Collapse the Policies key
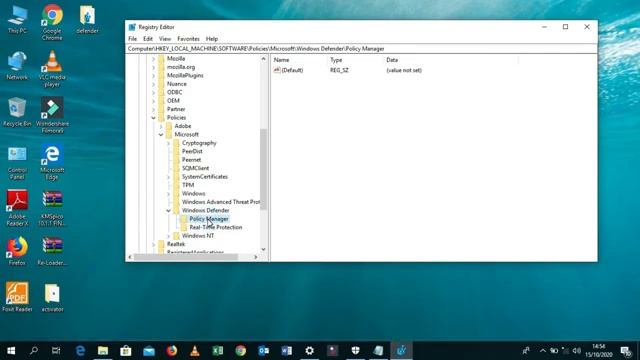The width and height of the screenshot is (640, 360). coord(153,118)
